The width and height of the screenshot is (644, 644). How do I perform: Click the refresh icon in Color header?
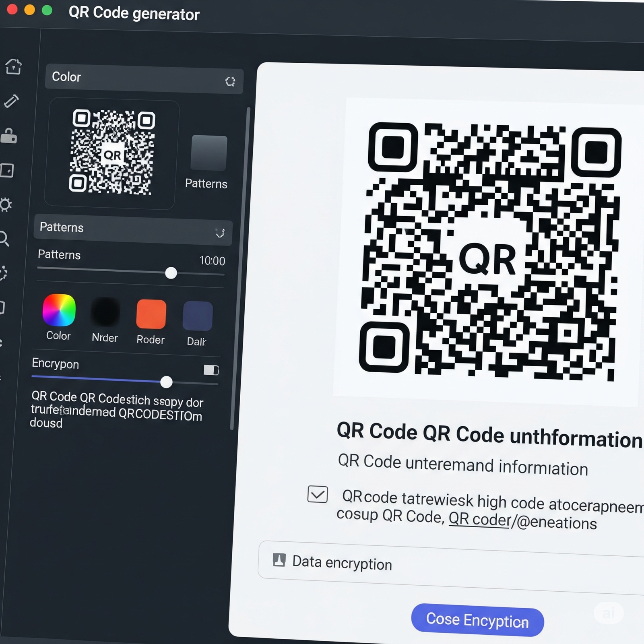pos(230,81)
